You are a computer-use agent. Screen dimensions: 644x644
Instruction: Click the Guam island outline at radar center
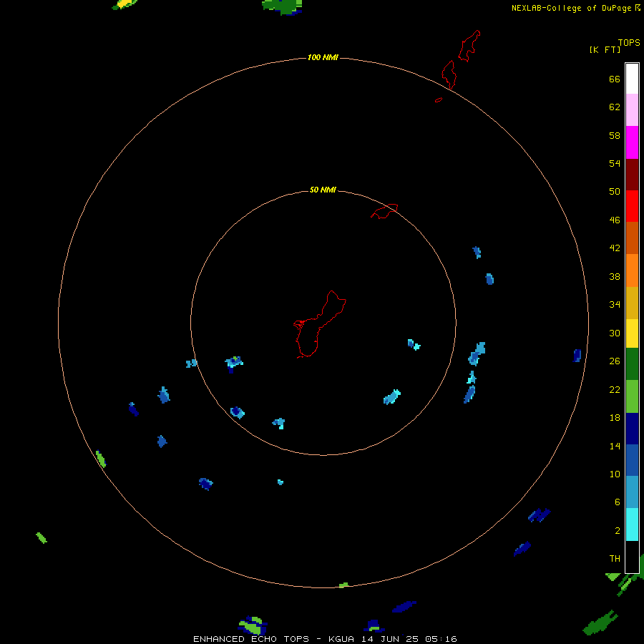[x=320, y=324]
